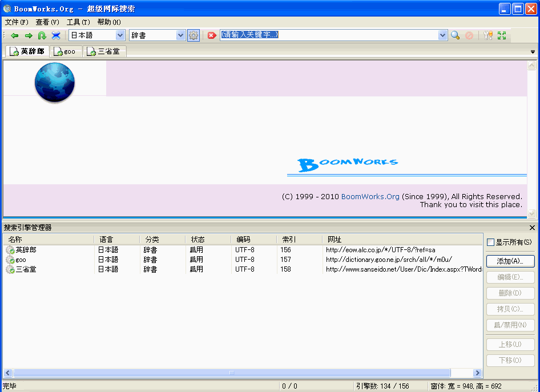
Task: Switch to the 三省堂 tab
Action: point(104,51)
